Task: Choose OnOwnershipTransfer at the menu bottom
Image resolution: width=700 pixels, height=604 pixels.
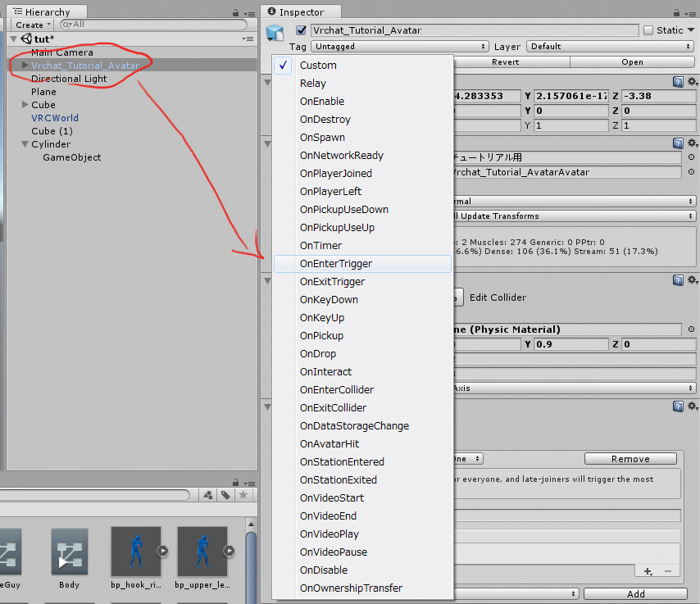Action: [362, 588]
